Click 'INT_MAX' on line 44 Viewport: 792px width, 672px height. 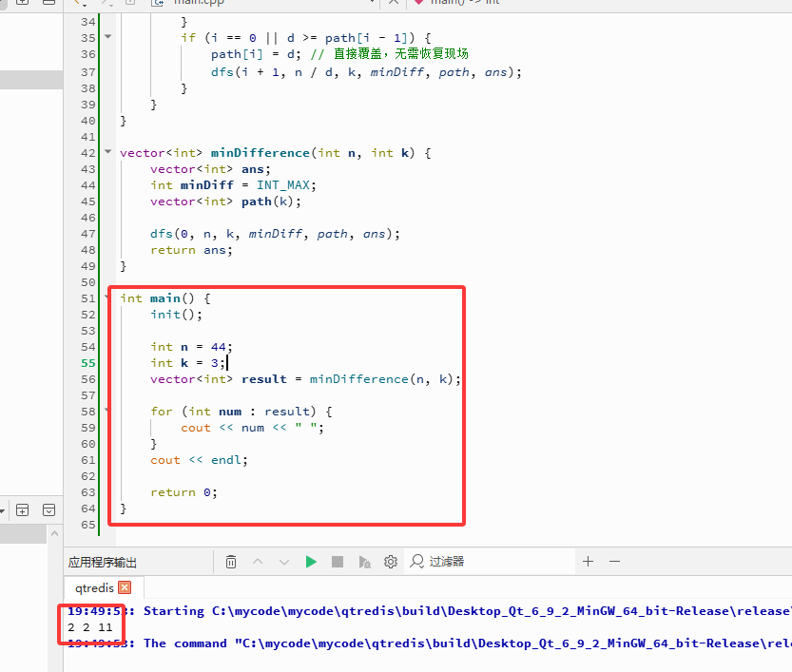point(283,185)
